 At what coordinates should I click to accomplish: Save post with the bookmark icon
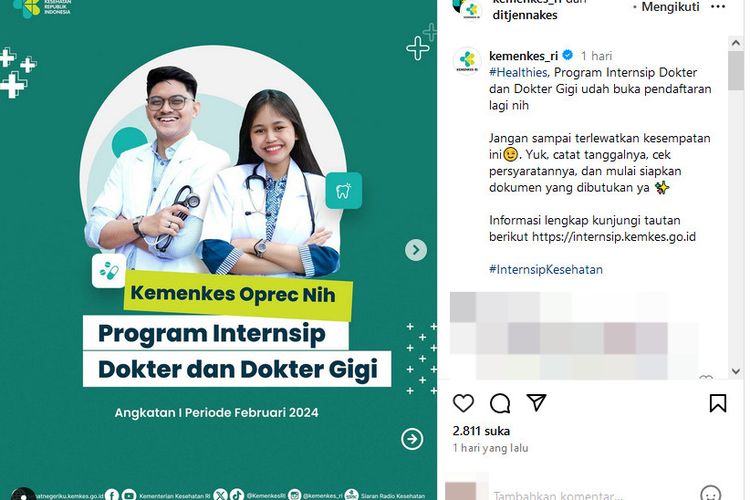coord(717,403)
